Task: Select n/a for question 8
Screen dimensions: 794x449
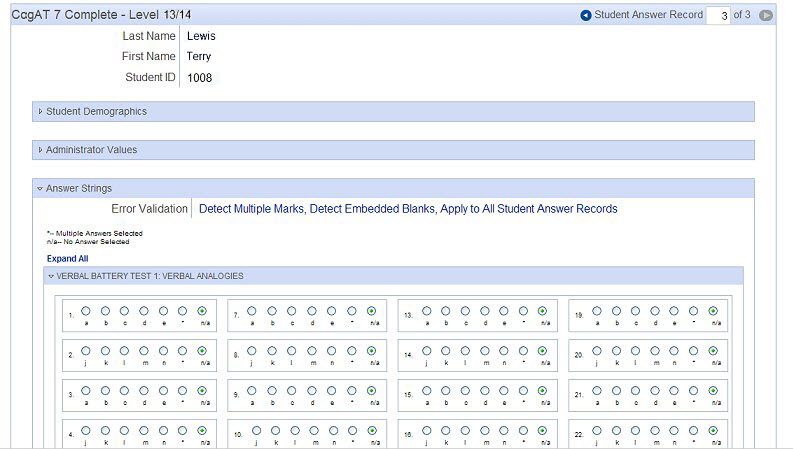Action: click(x=371, y=351)
